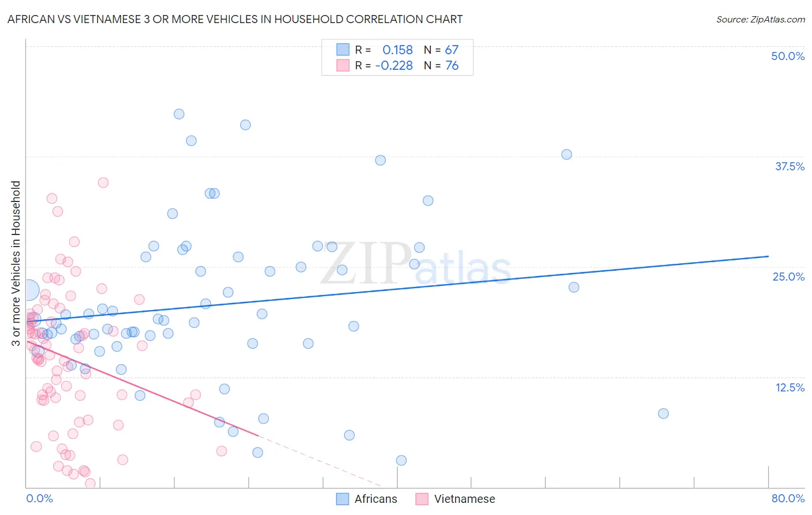Click the 12.5% y-axis label
The width and height of the screenshot is (812, 515).
[x=789, y=387]
